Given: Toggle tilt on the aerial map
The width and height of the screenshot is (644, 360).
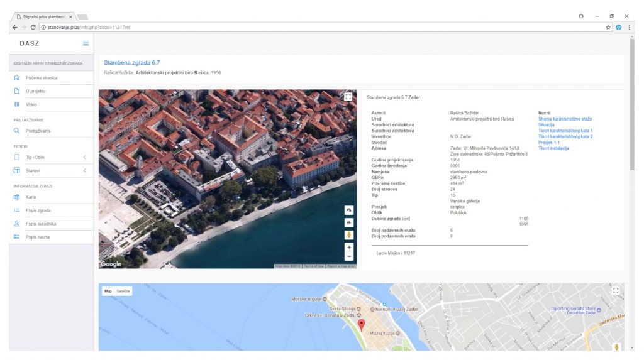Looking at the screenshot, I should click(x=348, y=222).
